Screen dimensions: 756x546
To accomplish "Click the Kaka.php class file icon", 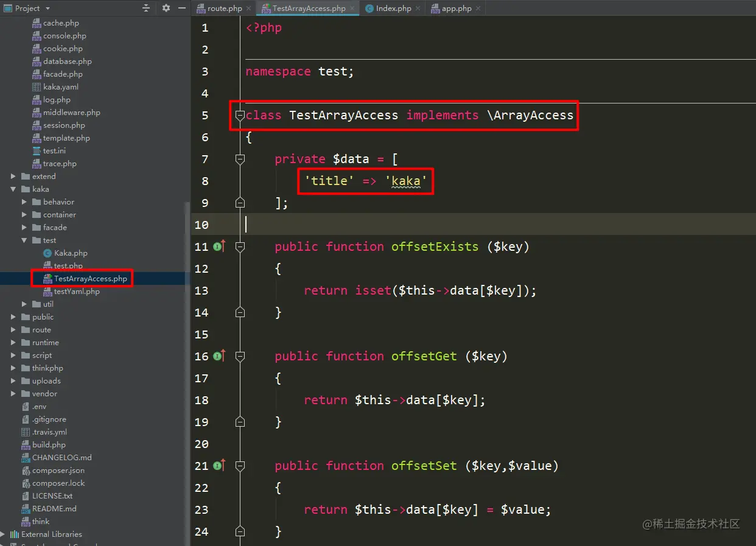I will click(47, 253).
